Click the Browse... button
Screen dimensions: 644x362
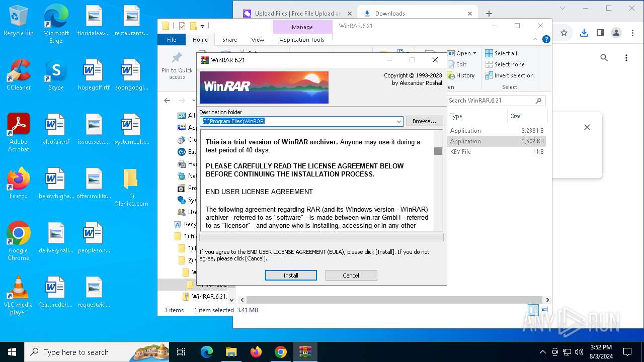tap(425, 121)
